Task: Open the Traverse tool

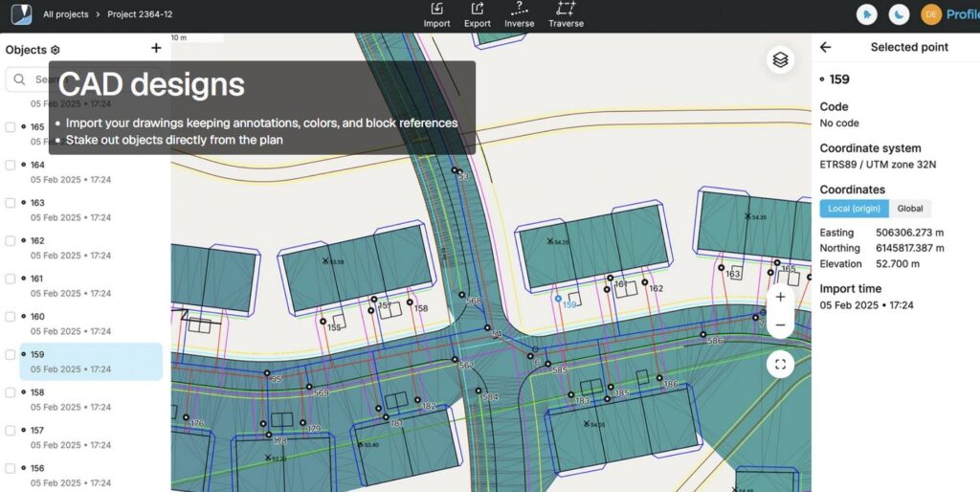Action: (x=566, y=10)
